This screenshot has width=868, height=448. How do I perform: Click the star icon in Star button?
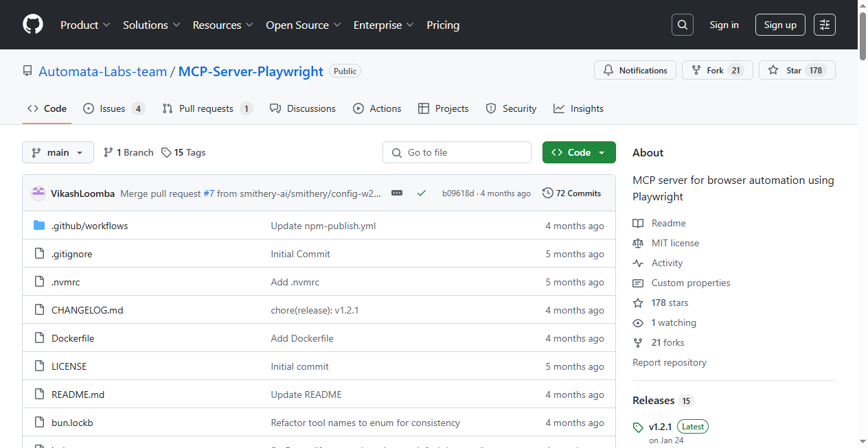(773, 70)
